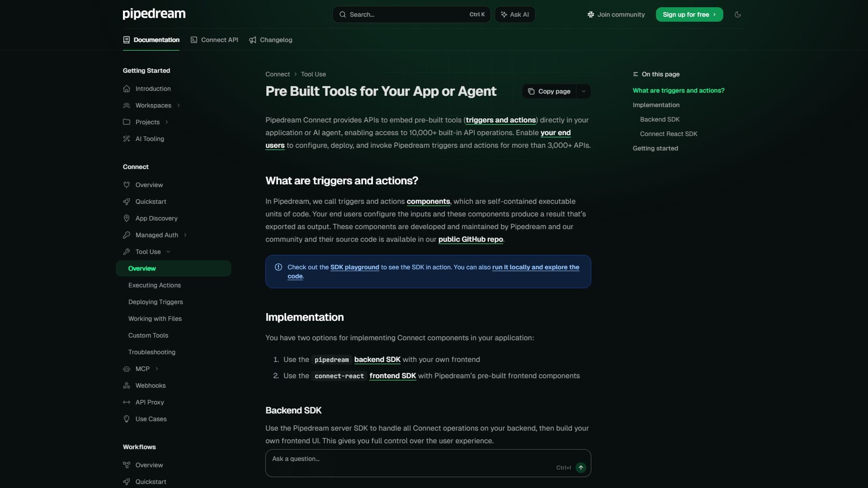The image size is (868, 488).
Task: Click the Tool Use breadcrumb
Action: pyautogui.click(x=313, y=74)
